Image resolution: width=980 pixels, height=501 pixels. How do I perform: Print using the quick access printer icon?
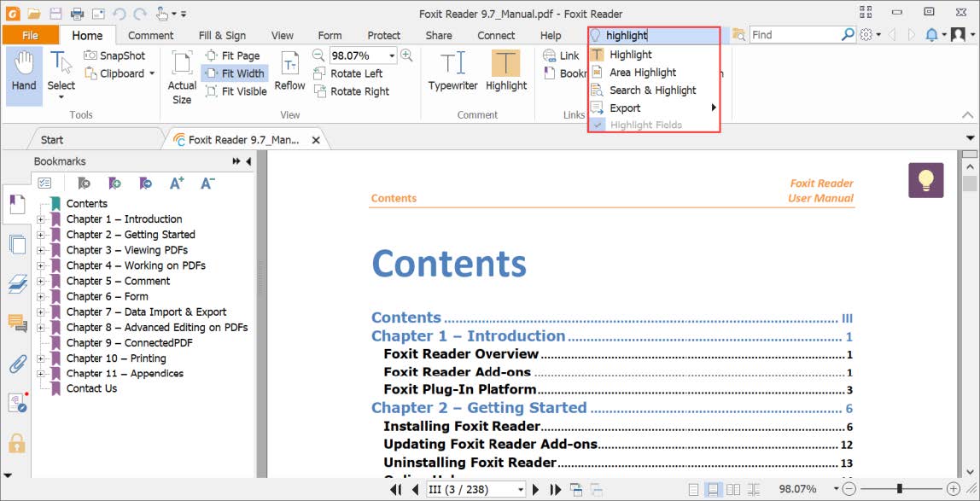click(77, 13)
